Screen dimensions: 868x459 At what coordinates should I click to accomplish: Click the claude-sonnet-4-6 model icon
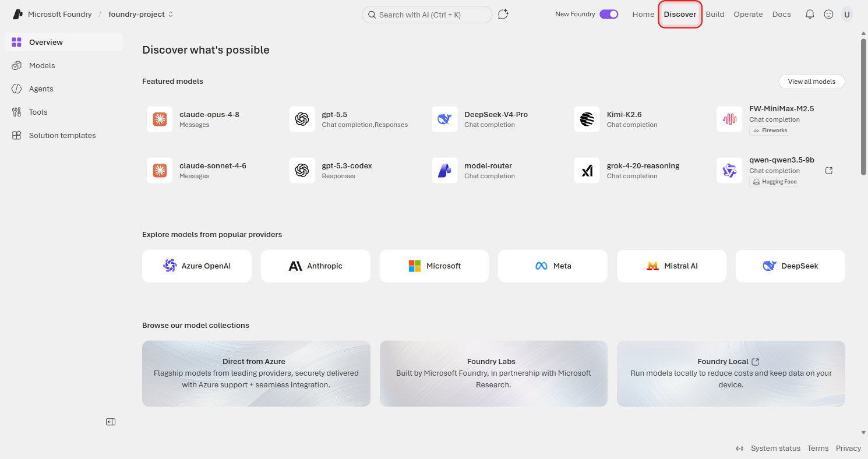pos(160,171)
